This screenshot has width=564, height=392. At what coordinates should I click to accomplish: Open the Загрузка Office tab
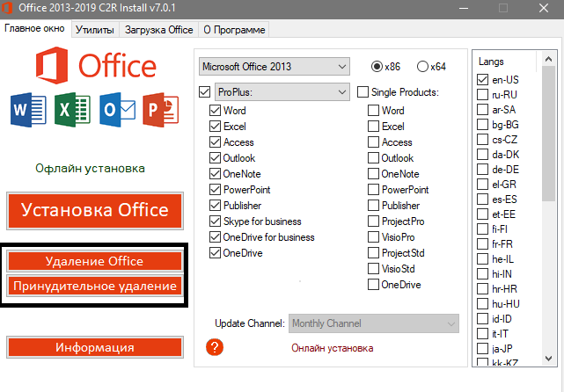pos(158,30)
